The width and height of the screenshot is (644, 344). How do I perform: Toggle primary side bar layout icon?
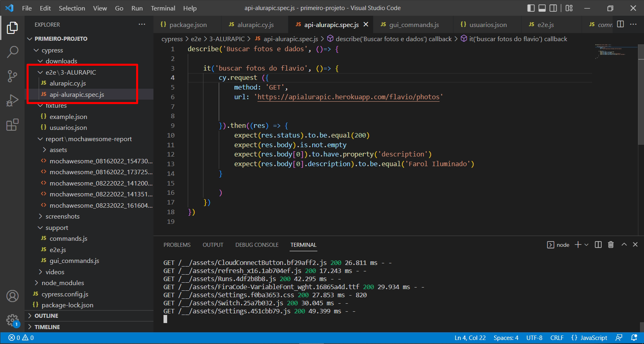point(531,8)
